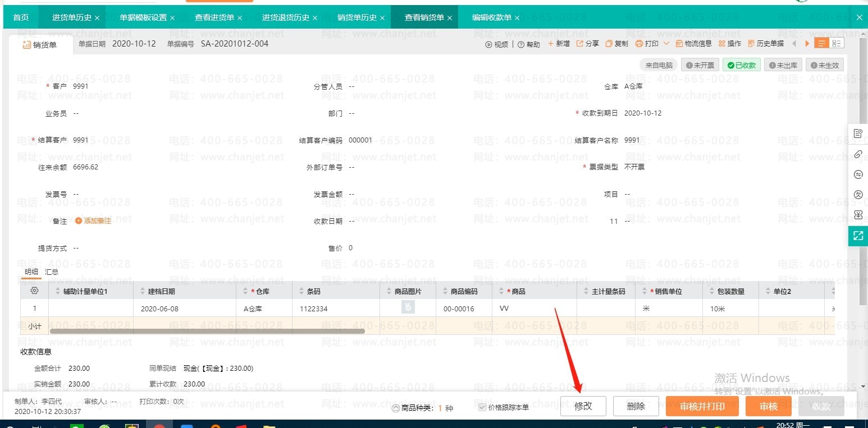Click the 修改 edit button
The image size is (868, 428).
(x=583, y=406)
